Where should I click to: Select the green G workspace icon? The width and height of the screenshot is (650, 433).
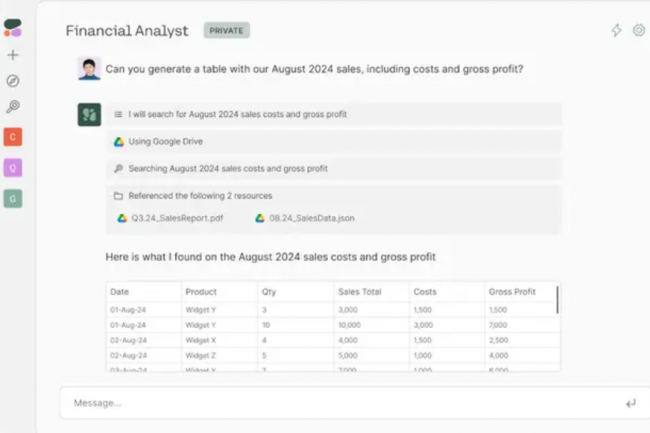coord(13,199)
